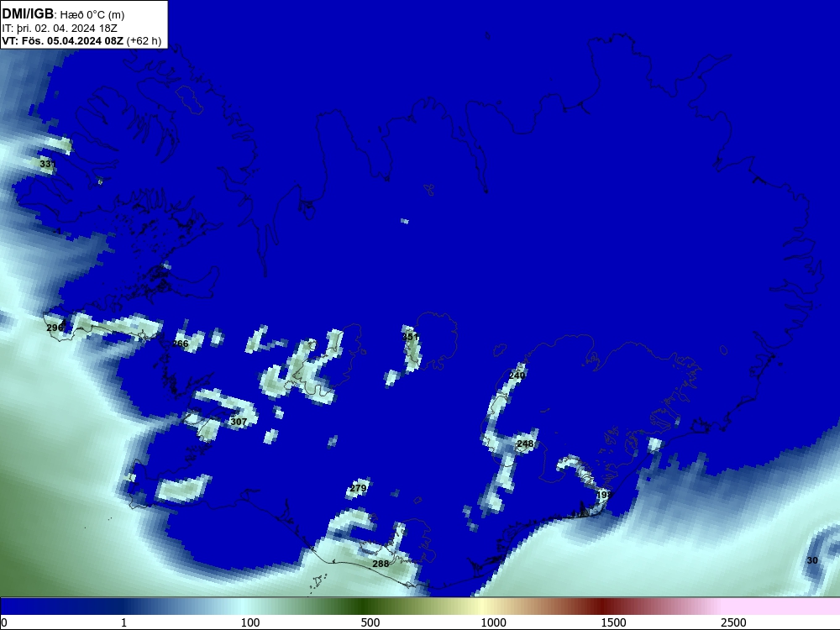Click the 248 height label
840x630 pixels.
coord(525,444)
